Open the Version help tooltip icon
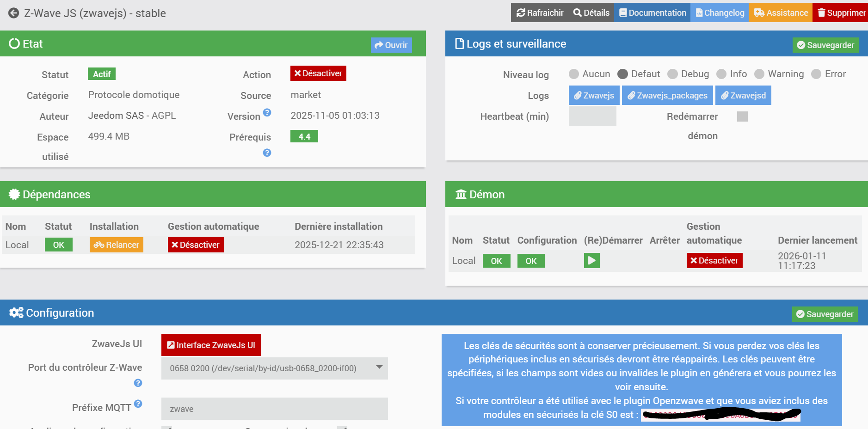 [267, 112]
